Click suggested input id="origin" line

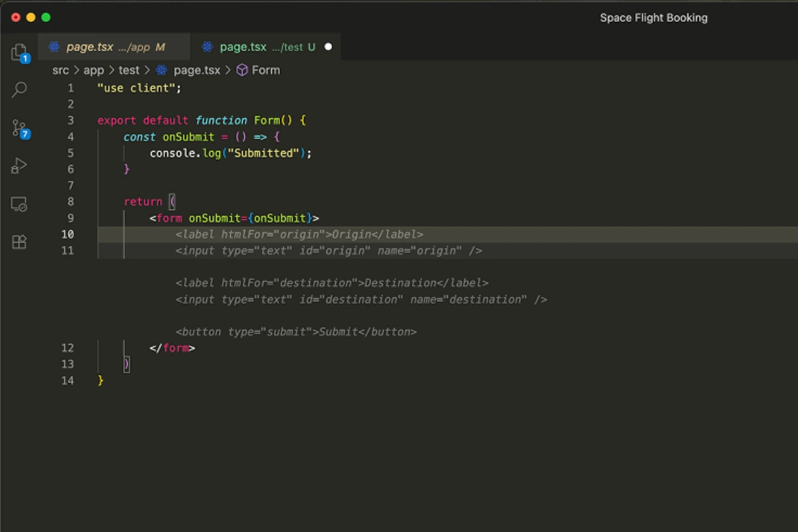pyautogui.click(x=329, y=251)
